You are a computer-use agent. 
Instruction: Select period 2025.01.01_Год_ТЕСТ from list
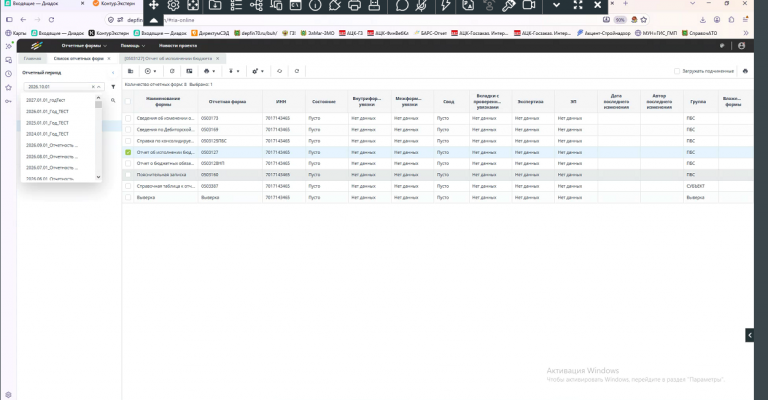[48, 123]
